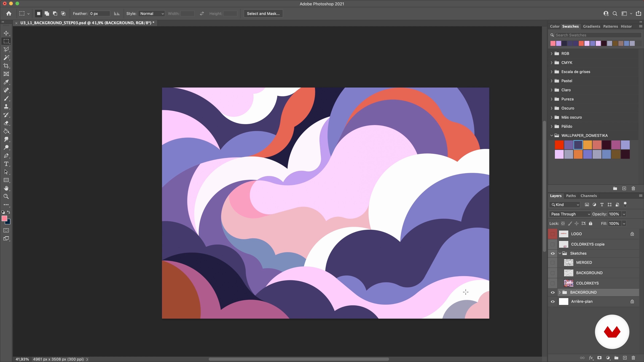The image size is (644, 362).
Task: Hide the Arrière-plan layer eye
Action: (x=553, y=301)
